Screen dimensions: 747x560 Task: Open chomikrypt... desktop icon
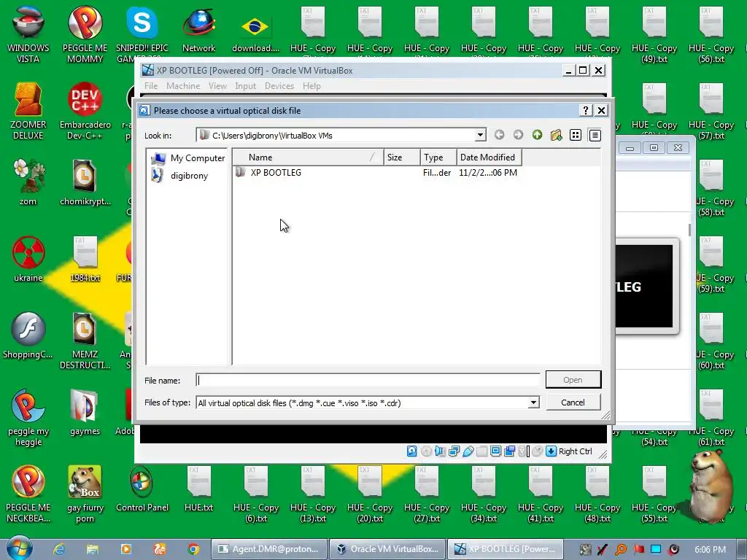click(x=85, y=183)
